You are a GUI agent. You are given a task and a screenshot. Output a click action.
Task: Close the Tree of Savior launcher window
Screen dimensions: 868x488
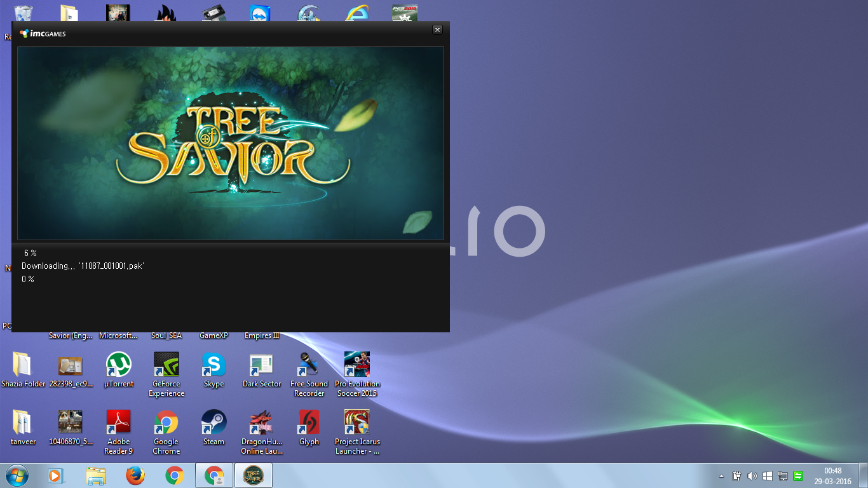437,30
